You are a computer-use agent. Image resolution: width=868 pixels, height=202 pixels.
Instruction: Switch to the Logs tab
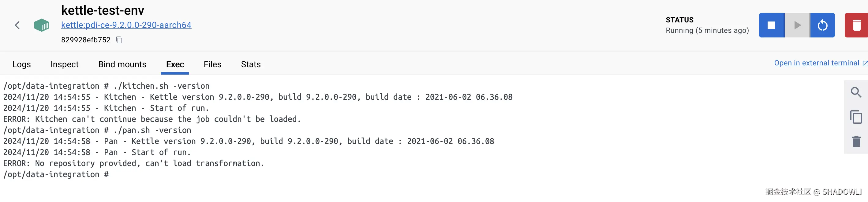tap(21, 64)
